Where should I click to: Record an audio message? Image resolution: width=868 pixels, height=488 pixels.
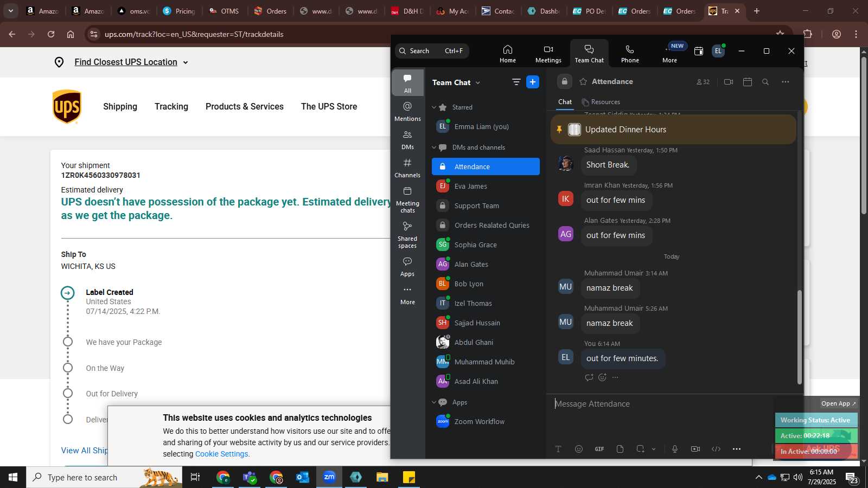click(x=675, y=449)
